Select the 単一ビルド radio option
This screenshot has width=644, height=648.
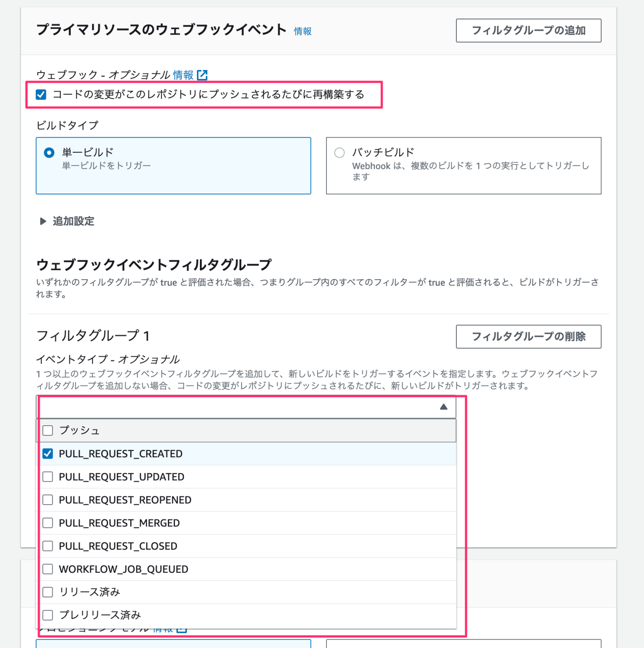click(49, 152)
